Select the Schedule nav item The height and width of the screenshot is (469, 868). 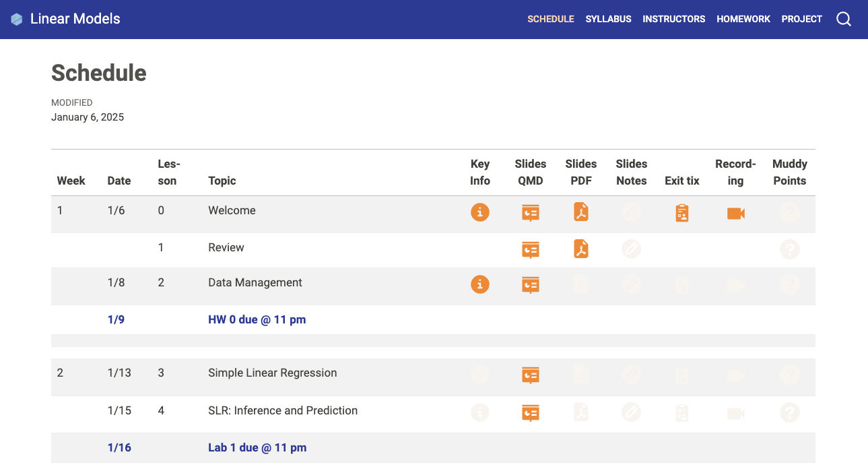coord(550,19)
